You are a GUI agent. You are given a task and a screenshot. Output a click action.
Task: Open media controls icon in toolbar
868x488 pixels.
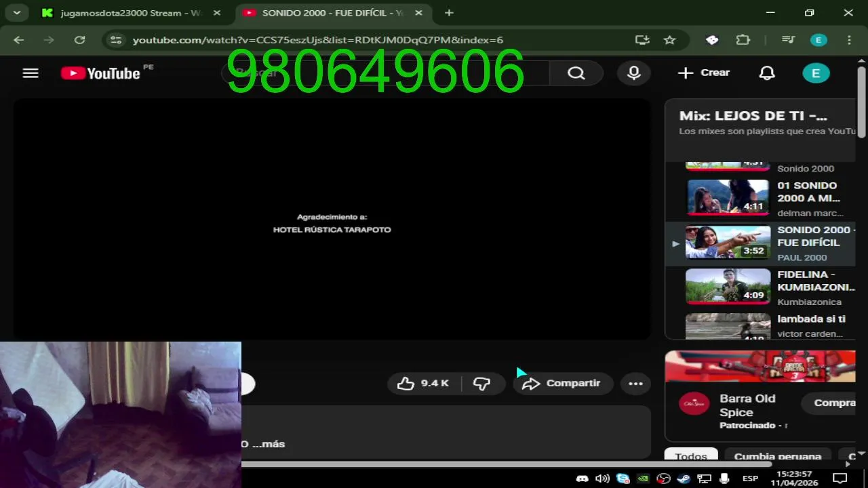click(788, 40)
